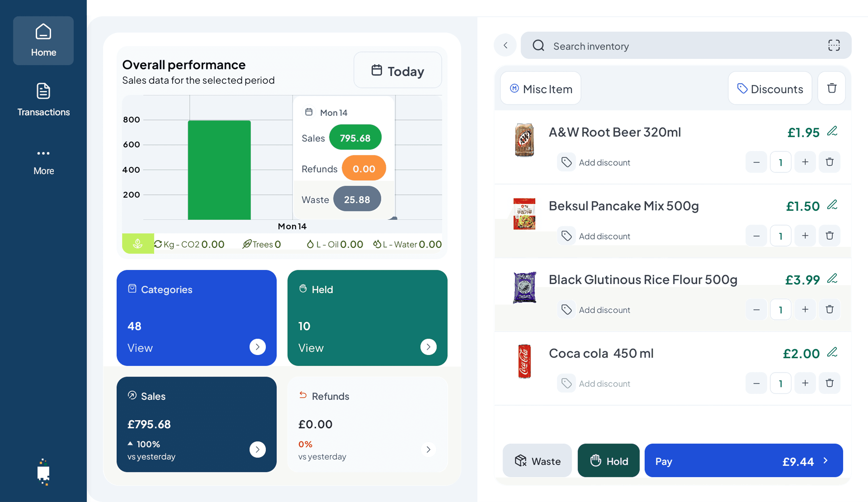This screenshot has width=868, height=502.
Task: Delete Black Glutinous Rice Flour from the basket
Action: click(x=829, y=309)
